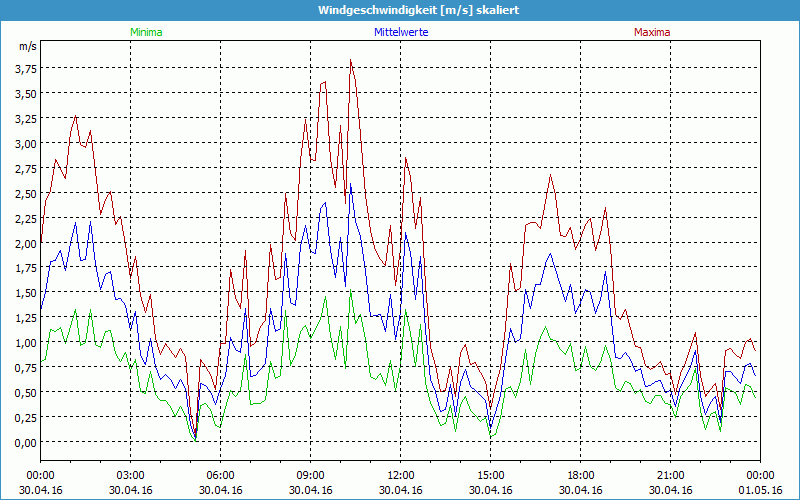Click the 0,00 y-axis value
The image size is (800, 500).
point(26,443)
